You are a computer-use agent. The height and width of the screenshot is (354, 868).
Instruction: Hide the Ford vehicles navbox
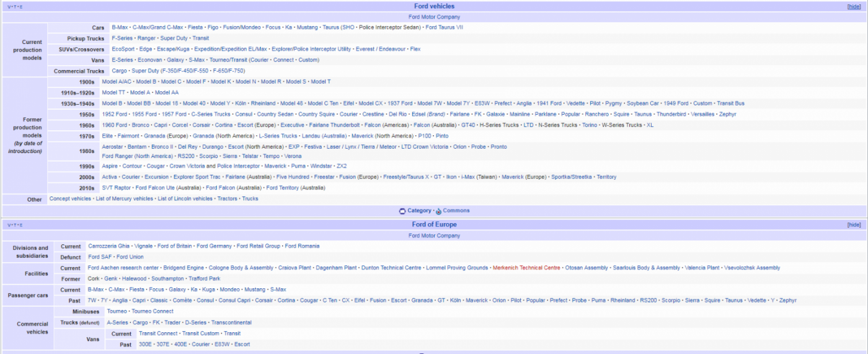pos(854,6)
